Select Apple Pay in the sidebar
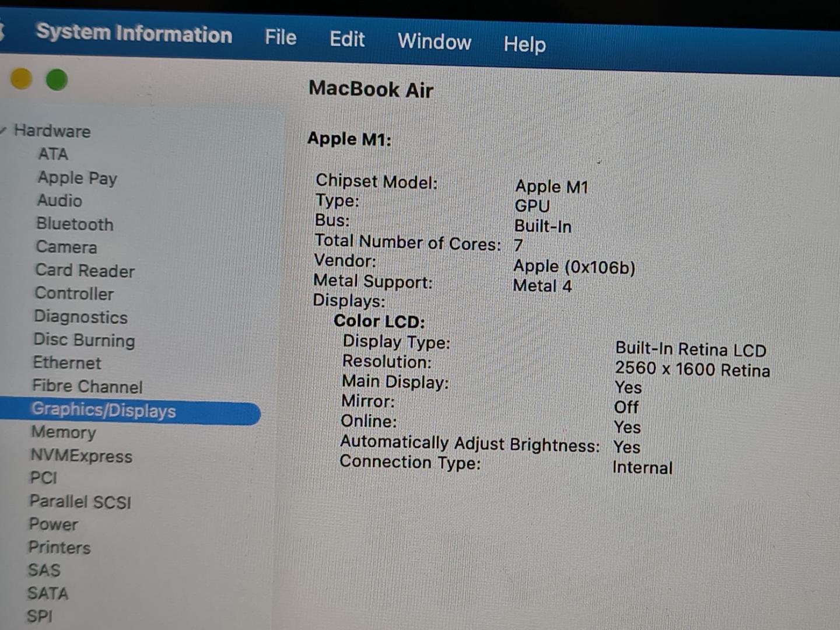Image resolution: width=840 pixels, height=630 pixels. (x=77, y=178)
